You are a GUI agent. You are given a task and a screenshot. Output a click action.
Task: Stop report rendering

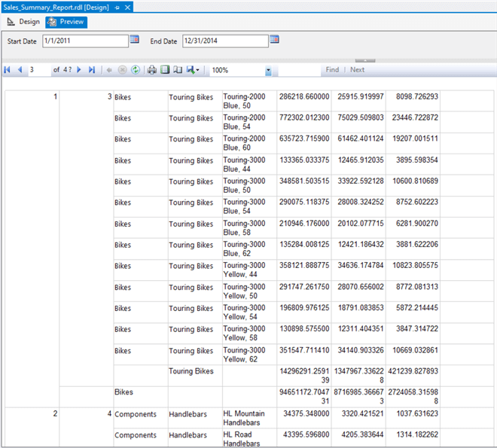click(x=122, y=70)
